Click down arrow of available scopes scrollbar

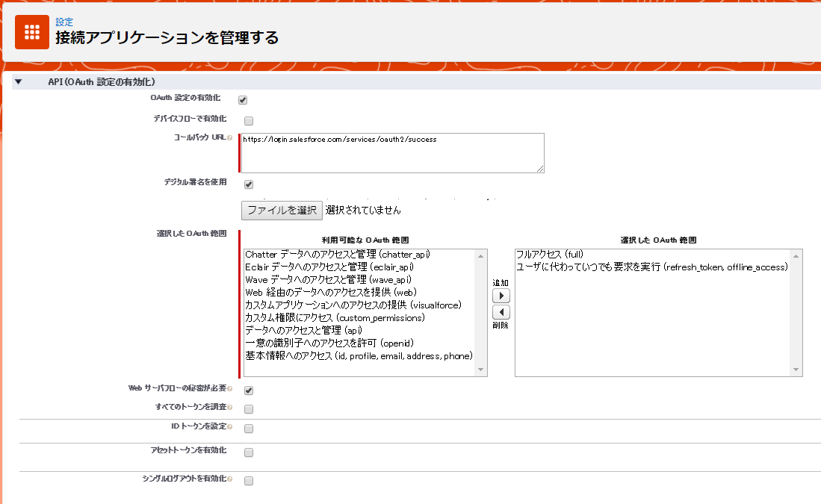point(480,370)
